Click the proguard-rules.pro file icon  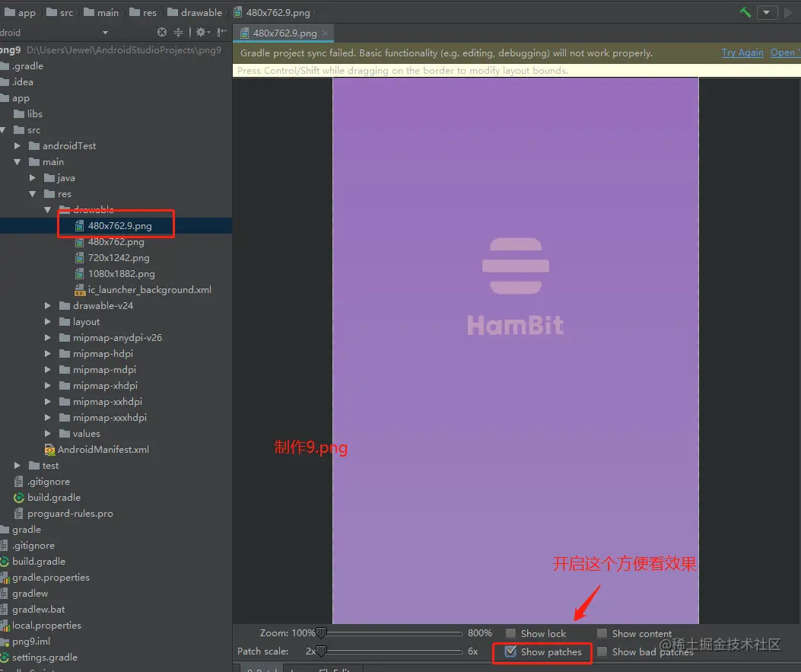pyautogui.click(x=19, y=514)
